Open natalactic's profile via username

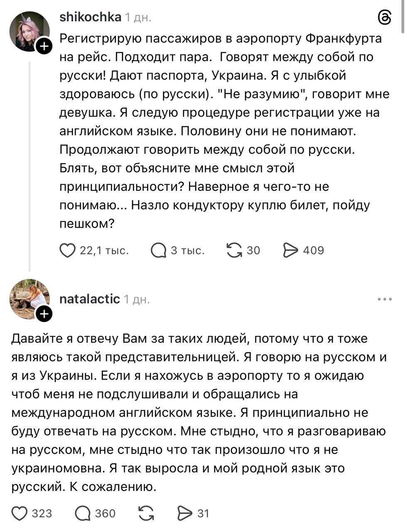coord(90,299)
